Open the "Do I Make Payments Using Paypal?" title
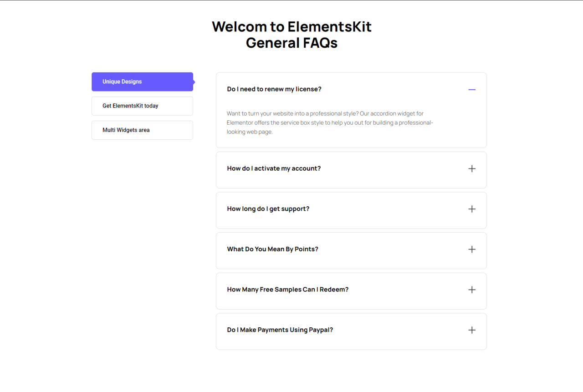Image resolution: width=583 pixels, height=392 pixels. pyautogui.click(x=280, y=330)
